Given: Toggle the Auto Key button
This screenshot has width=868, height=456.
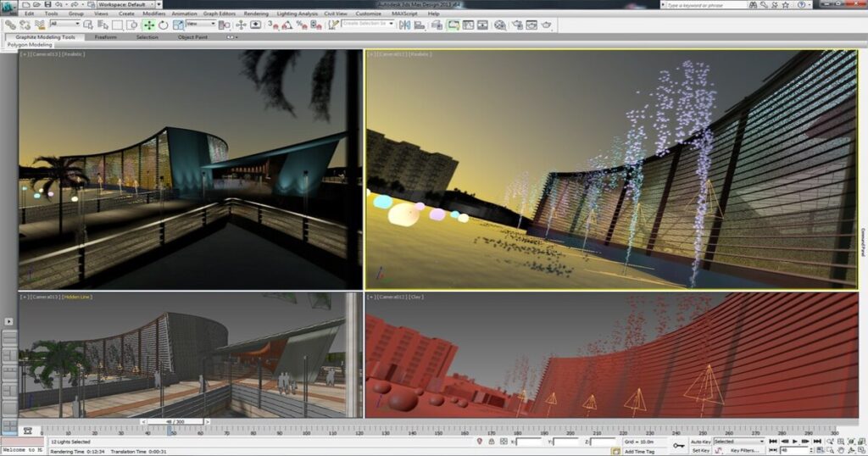Looking at the screenshot, I should (700, 442).
